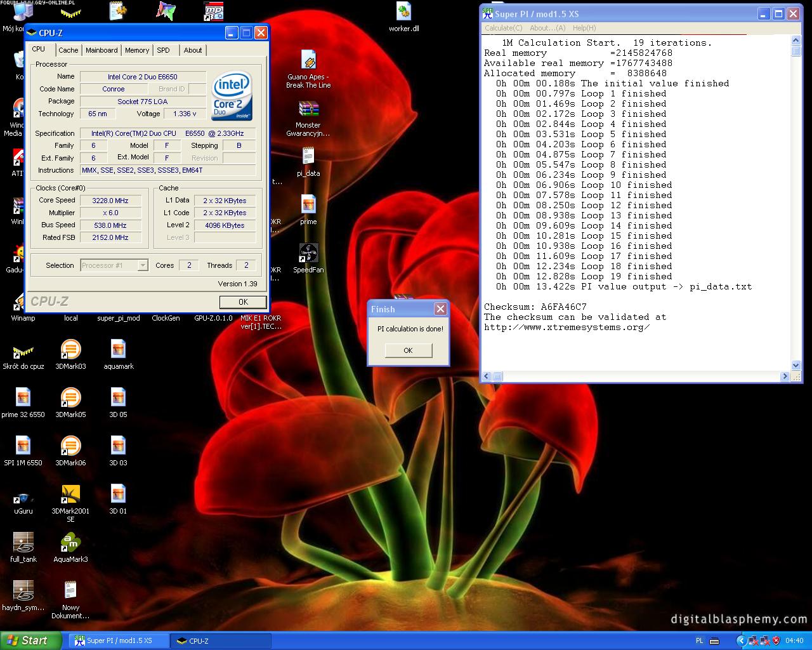
Task: Switch to the Mainboard tab in CPU-Z
Action: click(x=101, y=50)
